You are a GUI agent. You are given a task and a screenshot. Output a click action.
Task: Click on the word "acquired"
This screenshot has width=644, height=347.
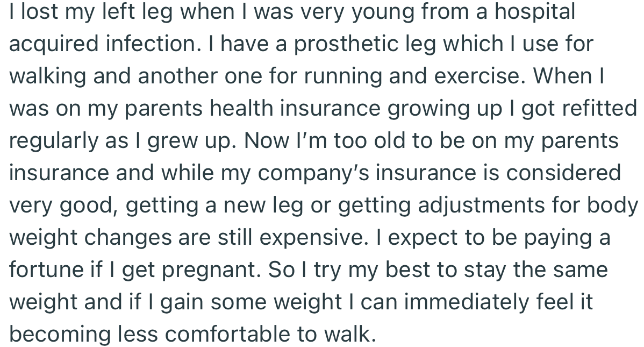pos(51,44)
